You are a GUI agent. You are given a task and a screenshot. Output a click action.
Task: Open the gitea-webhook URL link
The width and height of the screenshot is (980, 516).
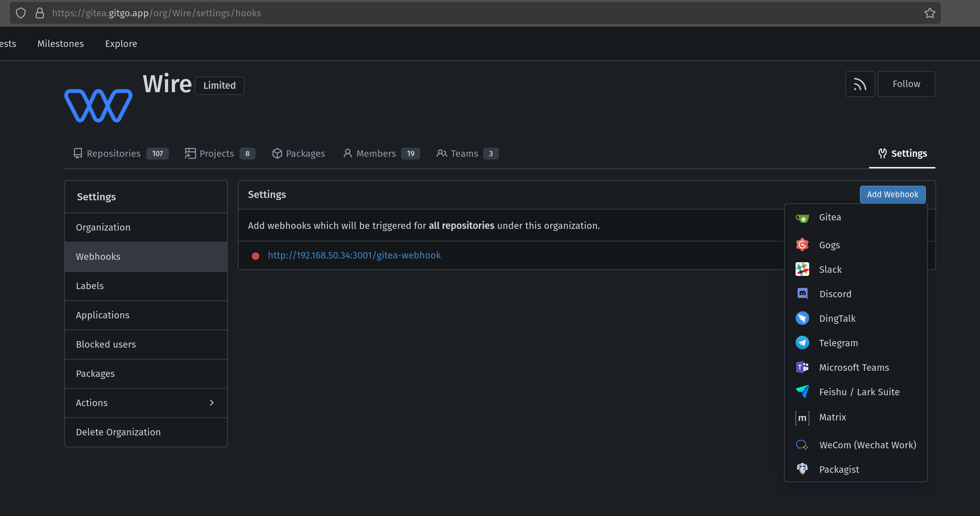coord(354,255)
